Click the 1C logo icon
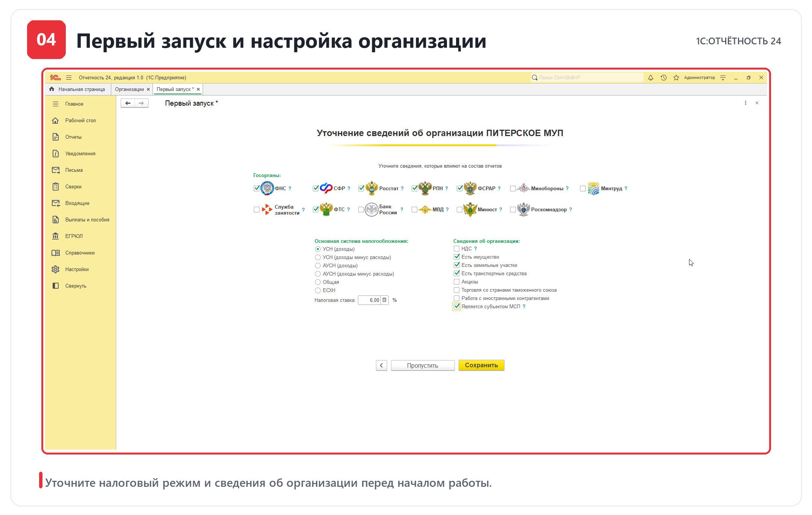 click(55, 77)
